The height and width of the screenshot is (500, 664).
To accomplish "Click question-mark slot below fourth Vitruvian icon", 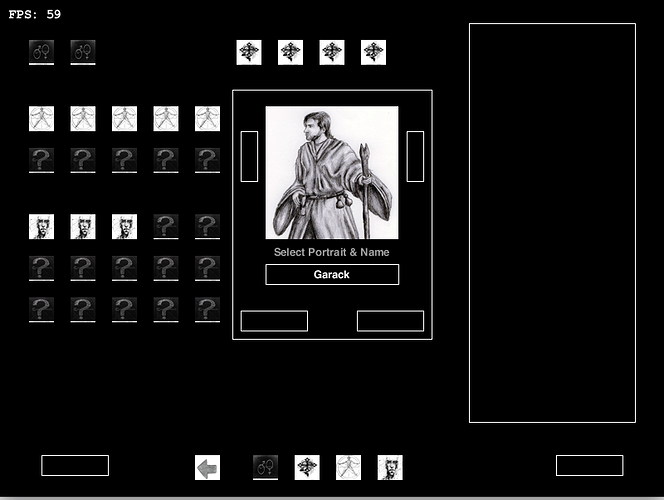I will tap(166, 160).
